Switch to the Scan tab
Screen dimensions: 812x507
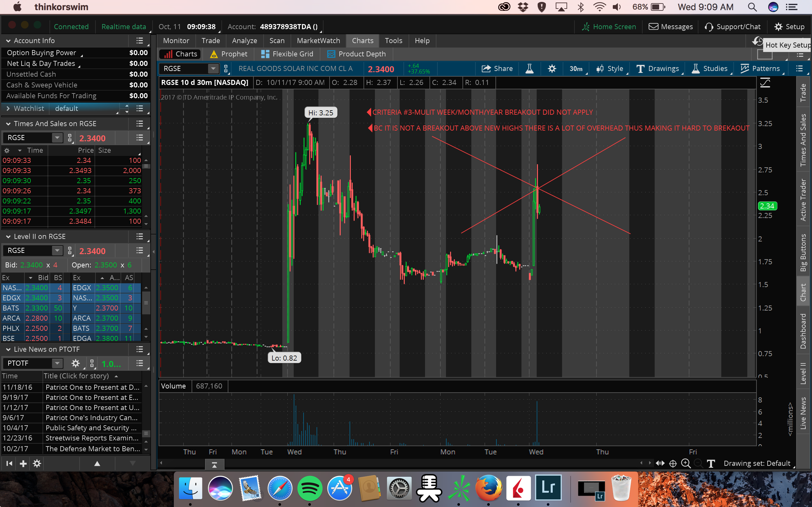coord(277,41)
